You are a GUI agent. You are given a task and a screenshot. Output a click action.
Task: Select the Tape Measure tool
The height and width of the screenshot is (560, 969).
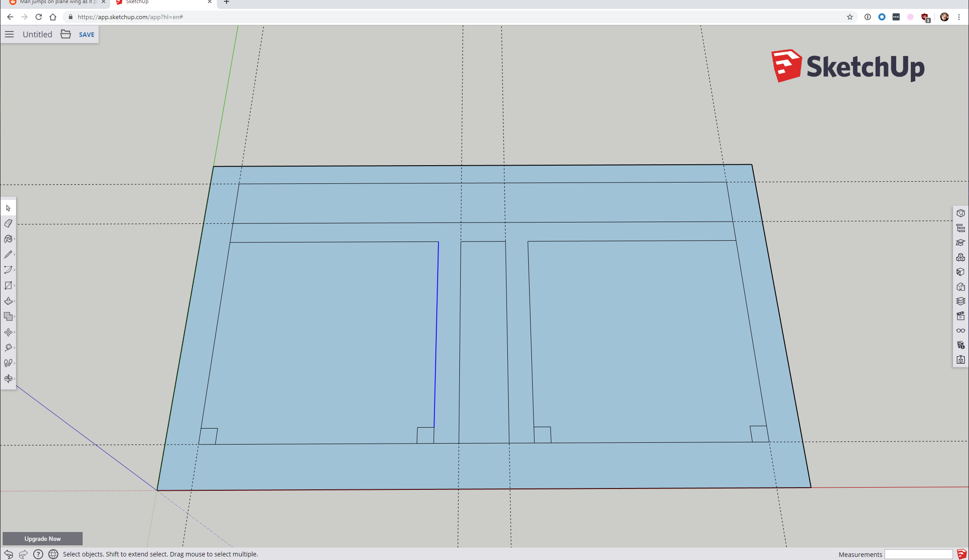click(8, 348)
